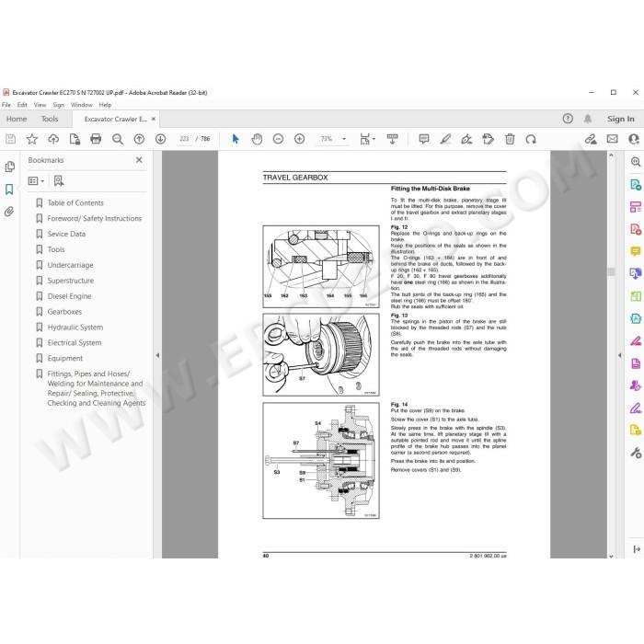Switch to the Tools tab

tap(50, 119)
